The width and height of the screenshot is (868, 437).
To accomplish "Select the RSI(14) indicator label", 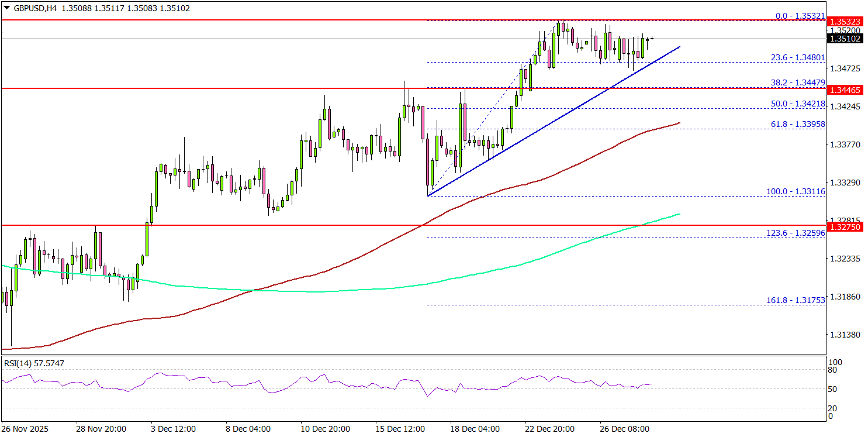I will [32, 363].
